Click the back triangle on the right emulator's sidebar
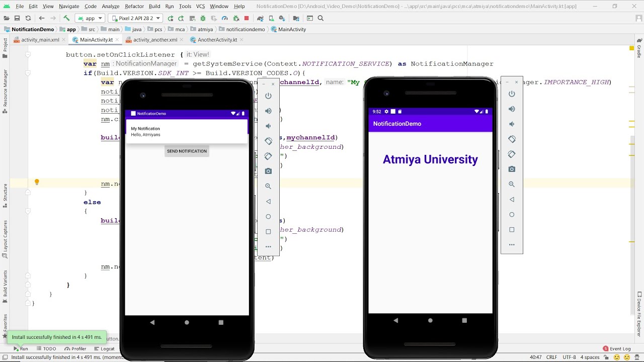The image size is (644, 362). [x=512, y=199]
